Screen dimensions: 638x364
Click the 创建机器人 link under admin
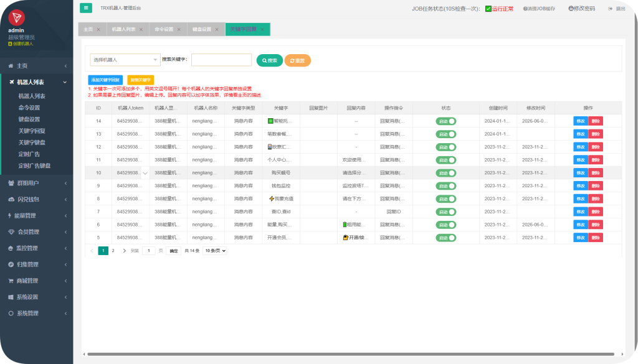(21, 44)
